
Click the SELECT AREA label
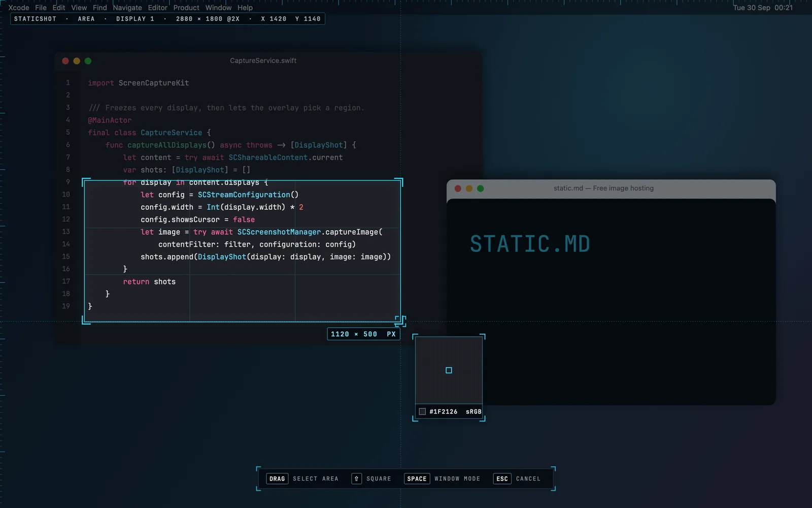(315, 479)
